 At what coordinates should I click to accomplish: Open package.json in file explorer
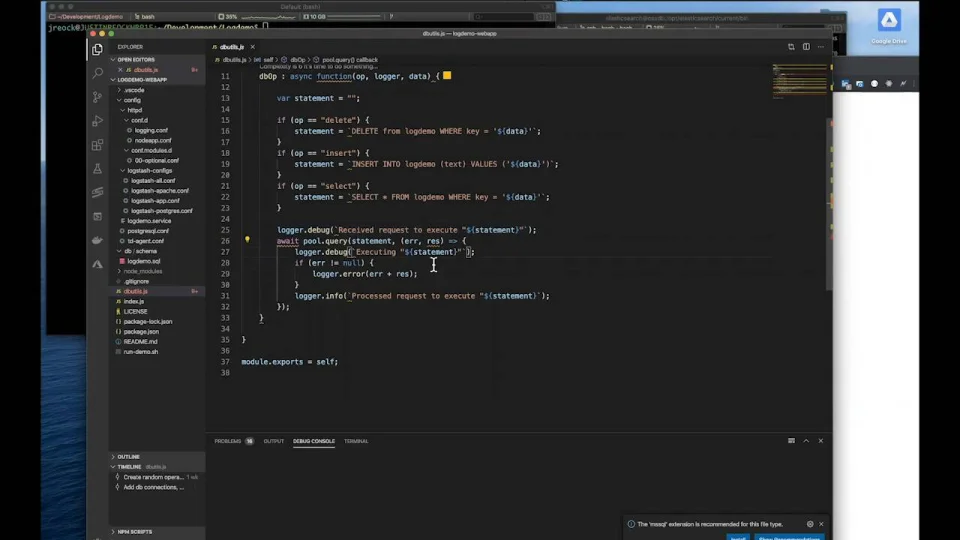(x=141, y=331)
